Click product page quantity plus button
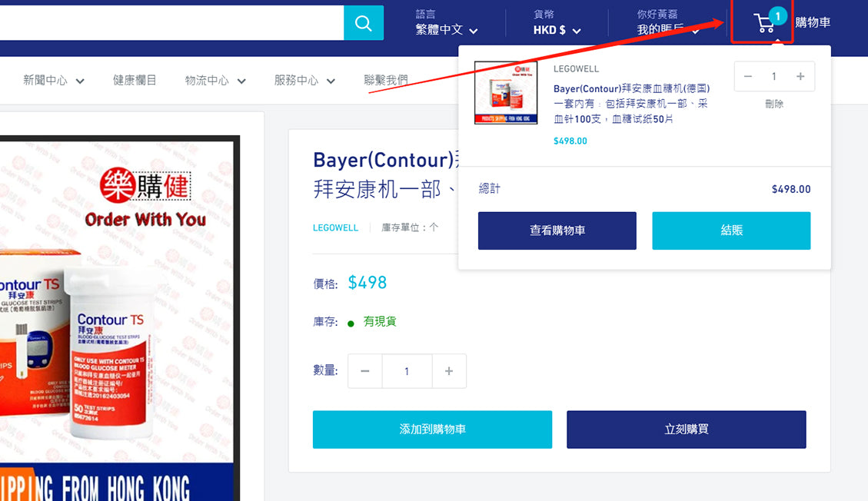Image resolution: width=868 pixels, height=501 pixels. click(449, 371)
